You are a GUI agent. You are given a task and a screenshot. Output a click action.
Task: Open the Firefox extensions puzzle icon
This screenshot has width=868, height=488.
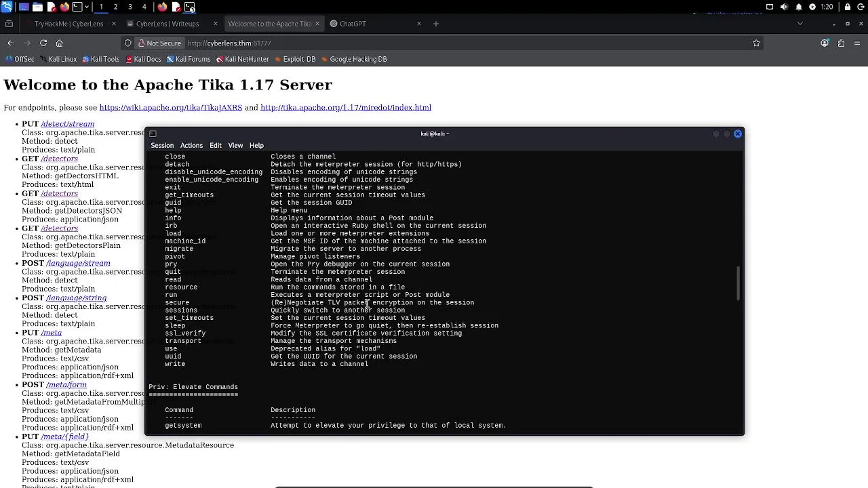pyautogui.click(x=841, y=43)
